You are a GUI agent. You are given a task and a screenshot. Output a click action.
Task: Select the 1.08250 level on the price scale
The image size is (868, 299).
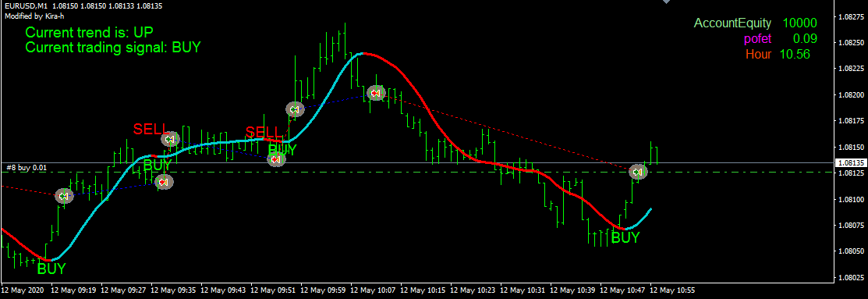tap(852, 43)
